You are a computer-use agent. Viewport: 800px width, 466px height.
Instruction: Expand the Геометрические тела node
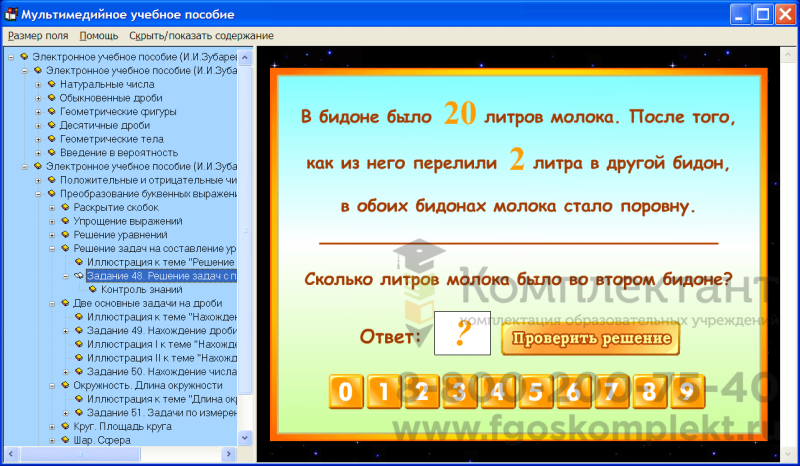coord(38,139)
